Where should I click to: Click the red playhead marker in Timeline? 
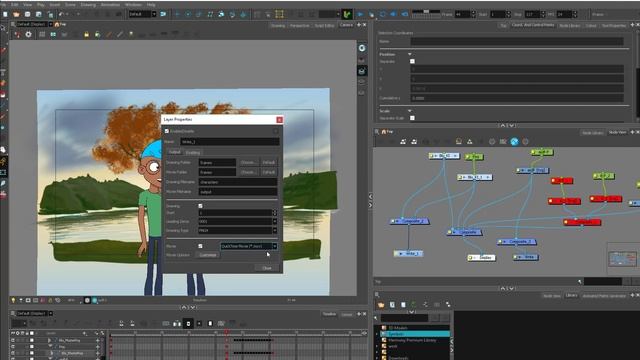(x=227, y=333)
